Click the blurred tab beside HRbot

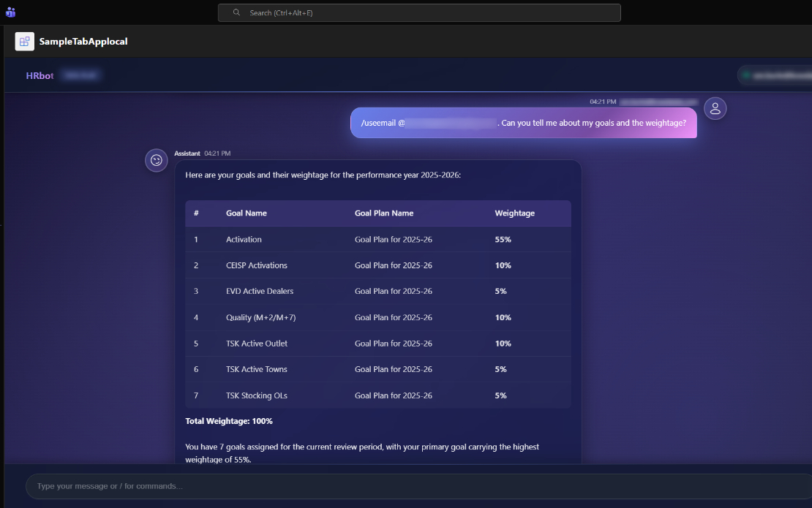80,75
